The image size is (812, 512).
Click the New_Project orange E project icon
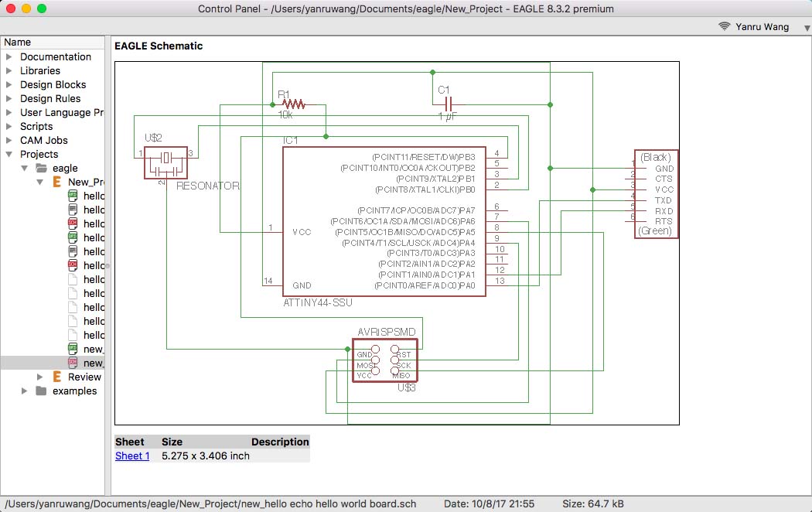click(57, 183)
